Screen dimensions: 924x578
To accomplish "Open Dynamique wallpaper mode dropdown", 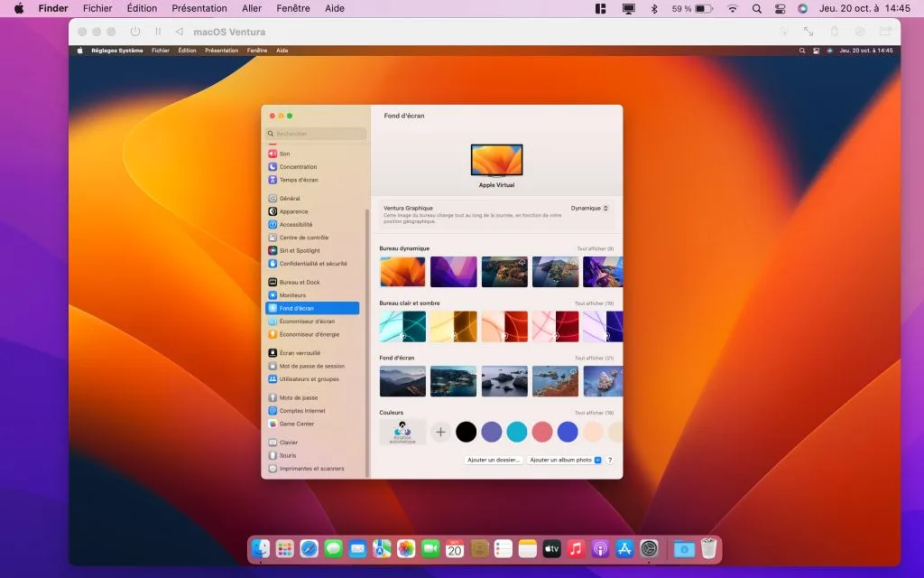I will 589,209.
